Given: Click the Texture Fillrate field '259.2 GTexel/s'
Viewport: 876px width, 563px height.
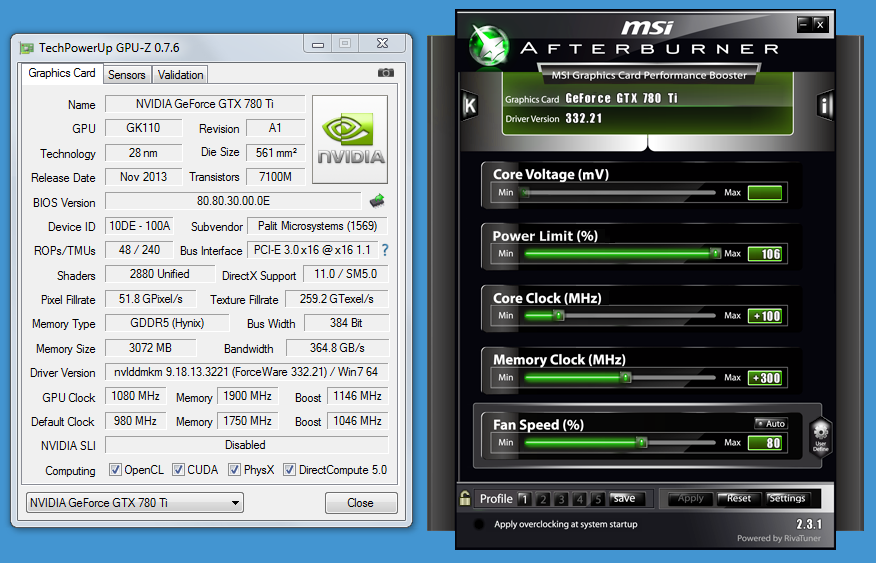Looking at the screenshot, I should click(337, 299).
